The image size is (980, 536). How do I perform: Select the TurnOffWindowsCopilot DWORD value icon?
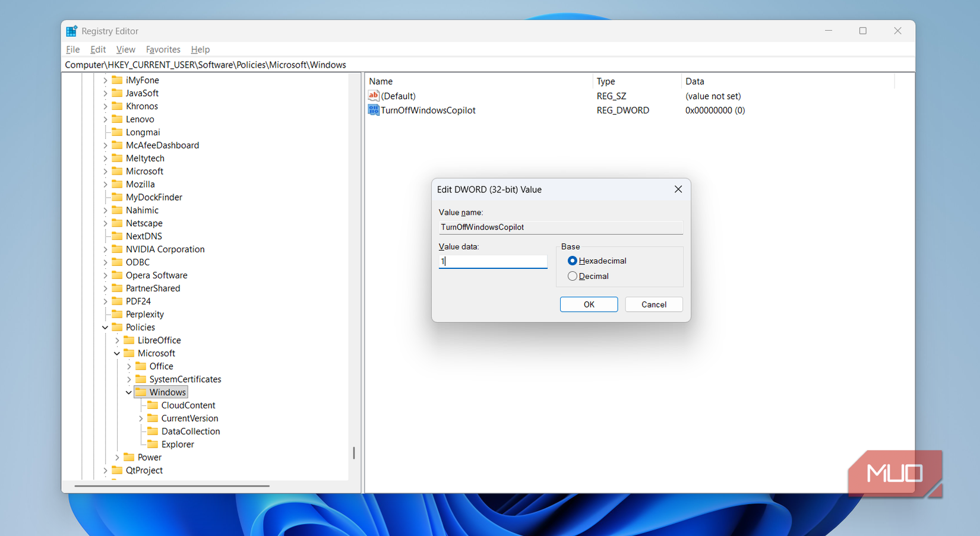[x=374, y=110]
